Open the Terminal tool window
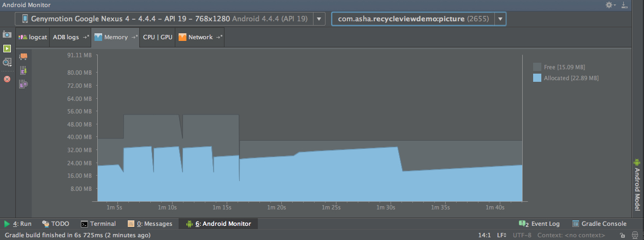Viewport: 644px width, 240px height. point(98,224)
